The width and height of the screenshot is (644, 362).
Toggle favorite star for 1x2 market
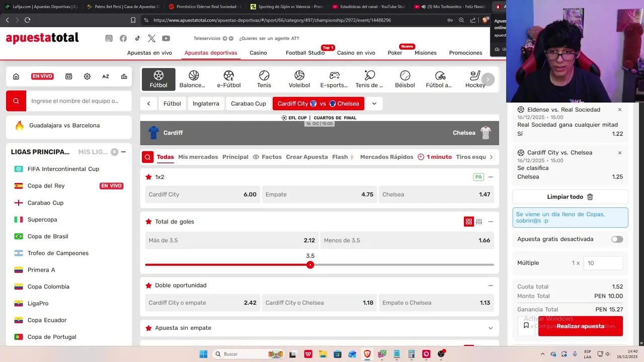[x=148, y=177]
